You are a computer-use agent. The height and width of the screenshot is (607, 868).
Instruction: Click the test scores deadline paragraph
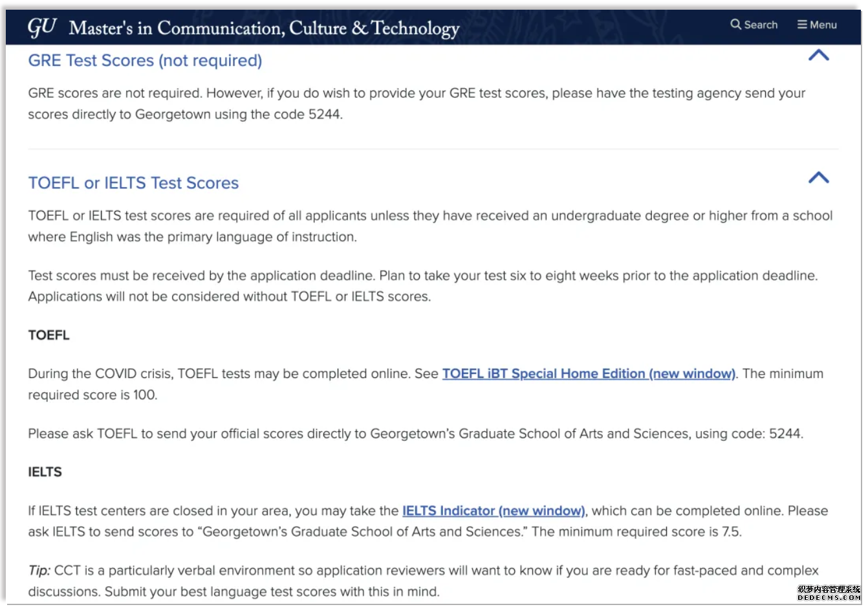[x=422, y=286]
